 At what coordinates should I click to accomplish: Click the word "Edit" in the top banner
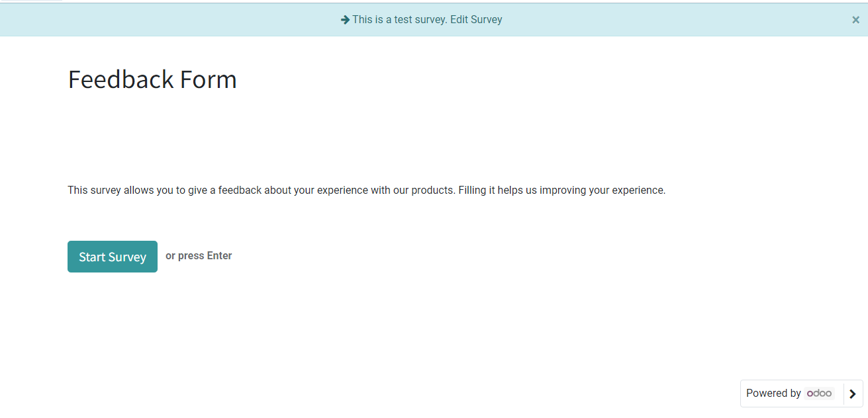pos(458,20)
